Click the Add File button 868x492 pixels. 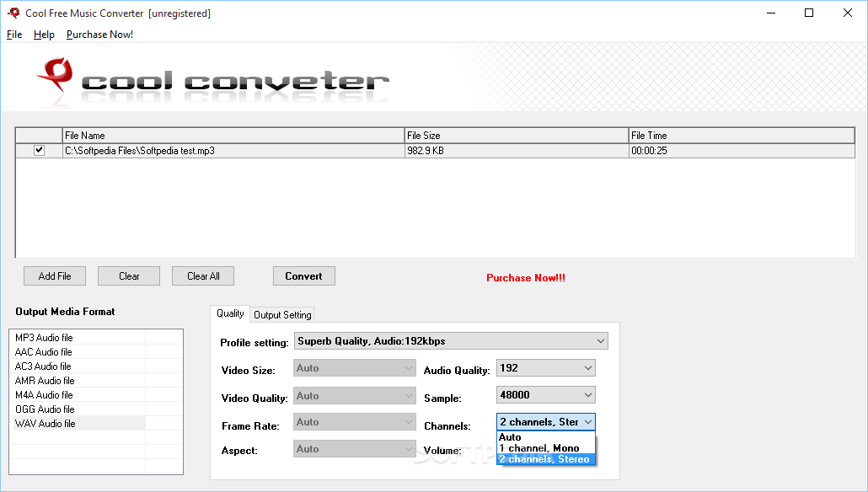point(55,275)
